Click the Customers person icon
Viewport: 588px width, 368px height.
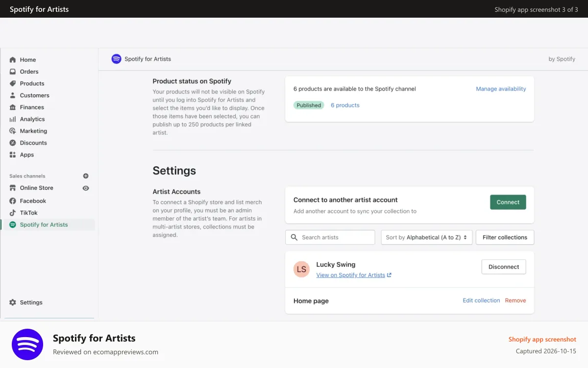[x=13, y=95]
